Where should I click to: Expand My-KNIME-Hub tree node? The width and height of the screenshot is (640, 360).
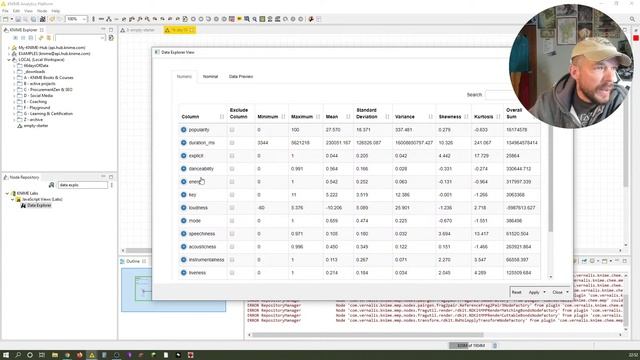coord(9,48)
